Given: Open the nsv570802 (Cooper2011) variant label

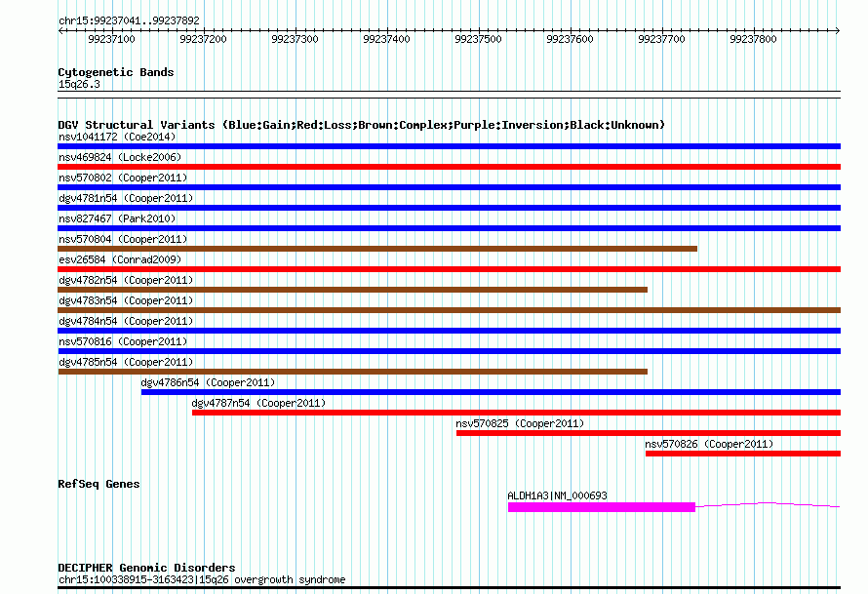Looking at the screenshot, I should pos(123,178).
